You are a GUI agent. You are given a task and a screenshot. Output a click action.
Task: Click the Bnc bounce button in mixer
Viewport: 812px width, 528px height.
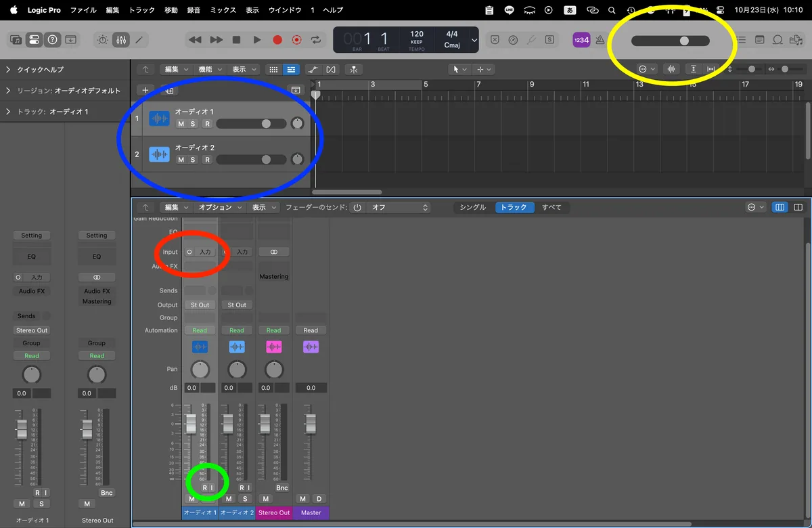point(282,487)
